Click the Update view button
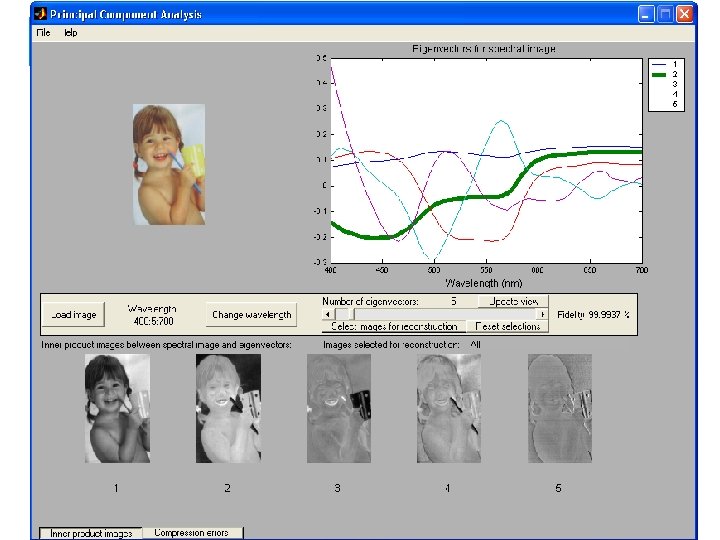Viewport: 720px width, 540px height. pyautogui.click(x=513, y=301)
